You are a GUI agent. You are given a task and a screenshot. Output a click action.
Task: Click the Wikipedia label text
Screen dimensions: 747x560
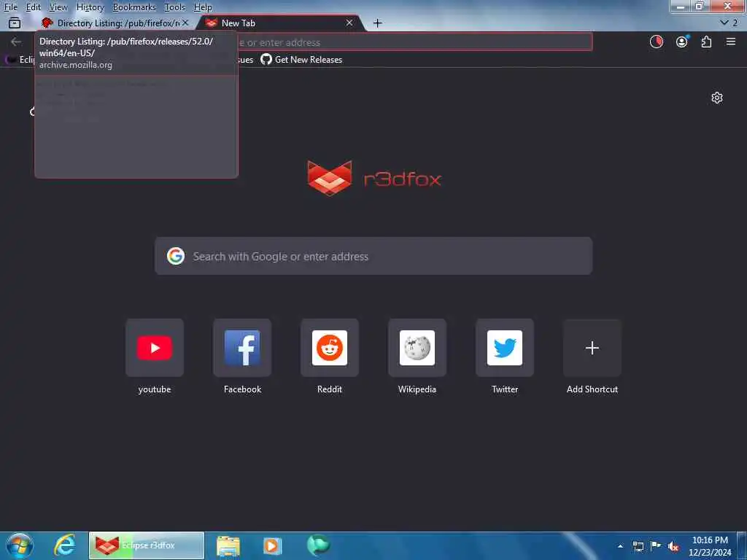[x=417, y=389]
